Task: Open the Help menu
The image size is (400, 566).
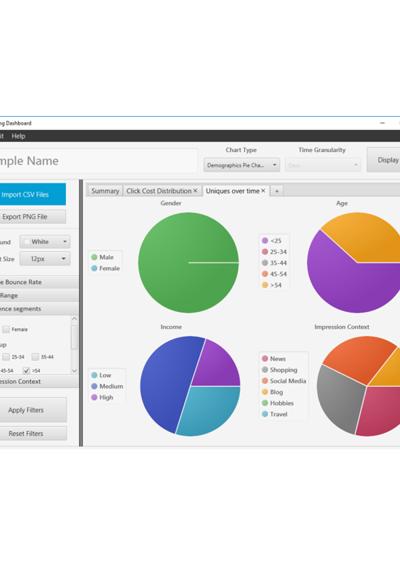Action: tap(18, 136)
